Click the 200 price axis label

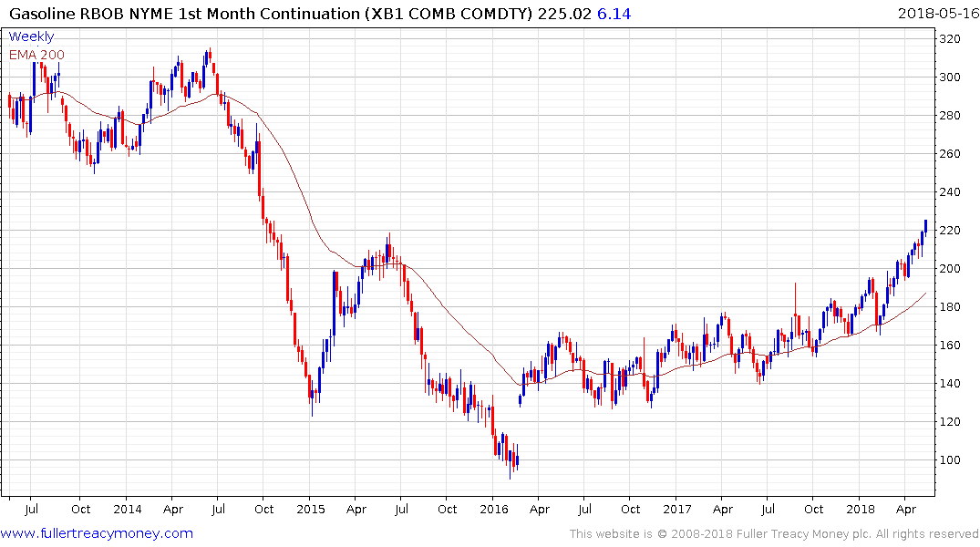click(x=950, y=268)
